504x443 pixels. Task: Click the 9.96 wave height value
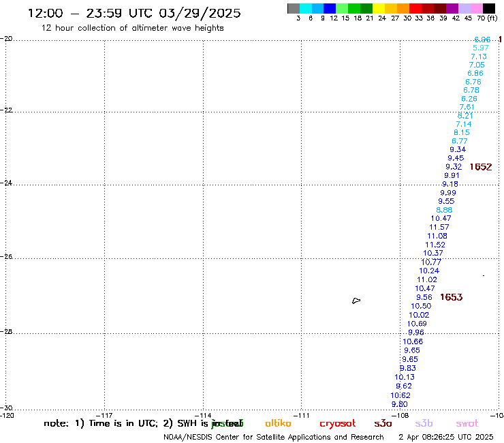(x=416, y=333)
